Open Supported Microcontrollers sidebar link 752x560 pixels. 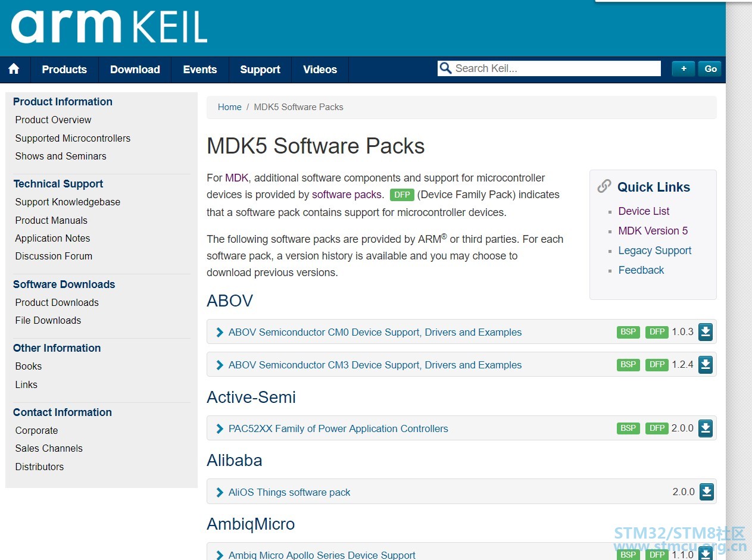pyautogui.click(x=73, y=138)
